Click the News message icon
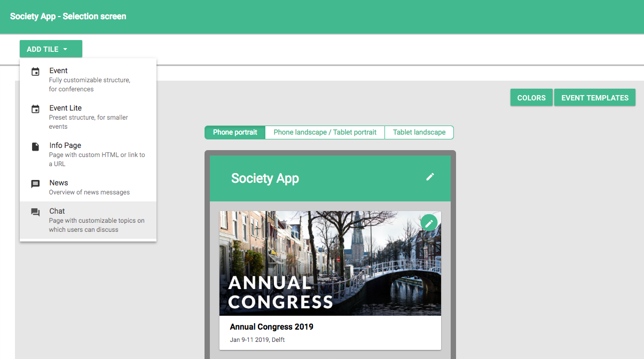 click(35, 184)
